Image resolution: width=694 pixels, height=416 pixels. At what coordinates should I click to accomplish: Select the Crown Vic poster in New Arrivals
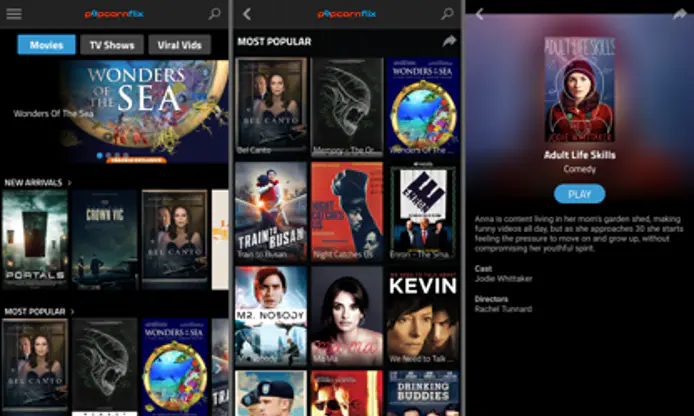[104, 238]
